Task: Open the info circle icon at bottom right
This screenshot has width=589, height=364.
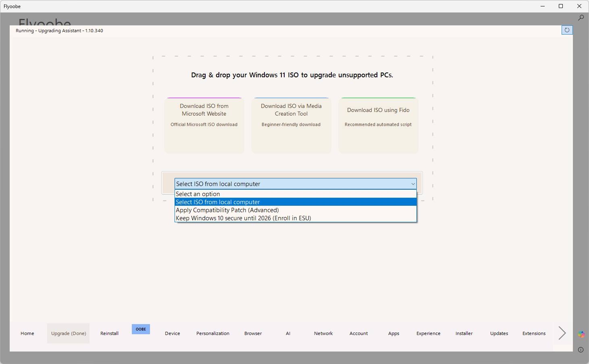Action: (x=581, y=350)
